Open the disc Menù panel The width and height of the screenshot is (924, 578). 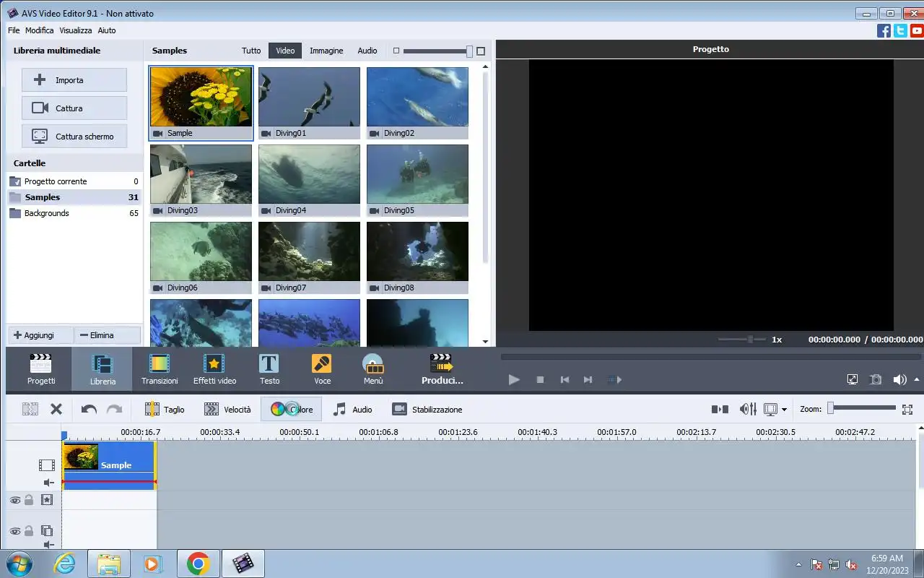click(373, 369)
